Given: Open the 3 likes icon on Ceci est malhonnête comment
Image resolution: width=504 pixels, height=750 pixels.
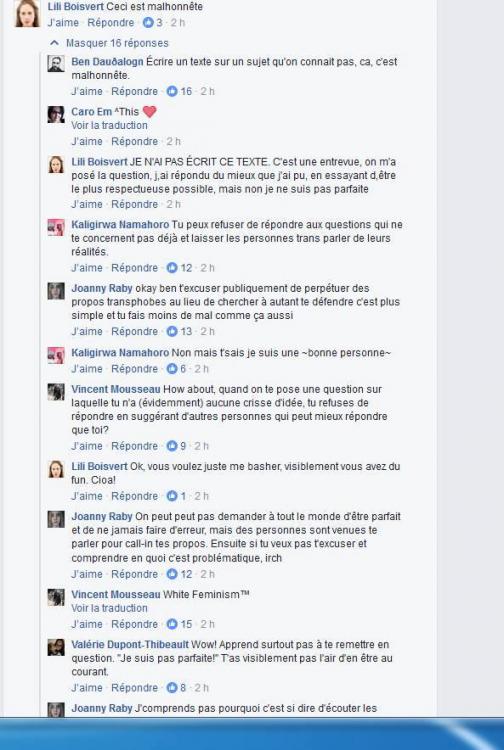Looking at the screenshot, I should click(x=148, y=22).
